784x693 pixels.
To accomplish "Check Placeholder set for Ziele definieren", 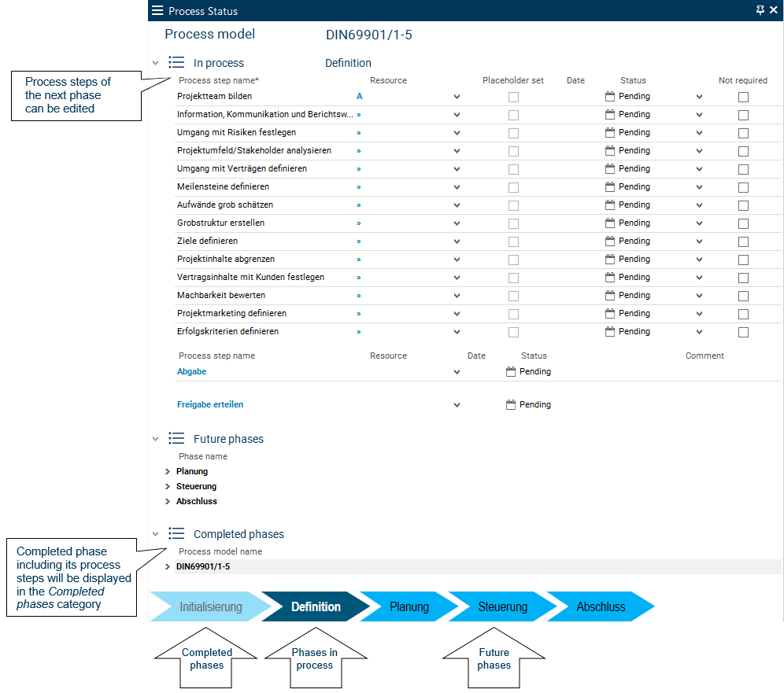I will [513, 241].
